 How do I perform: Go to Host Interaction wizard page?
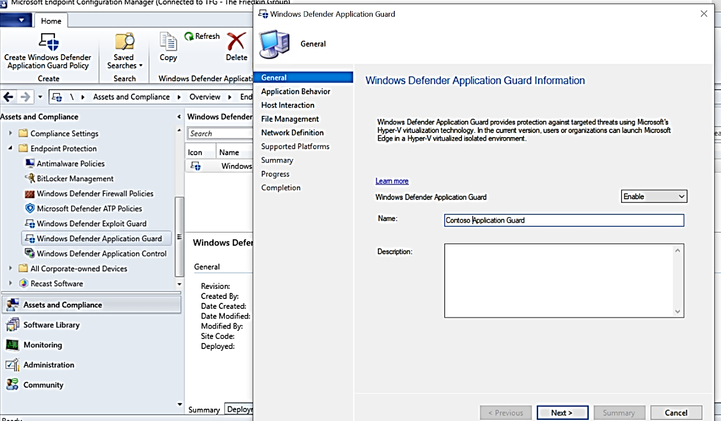288,105
